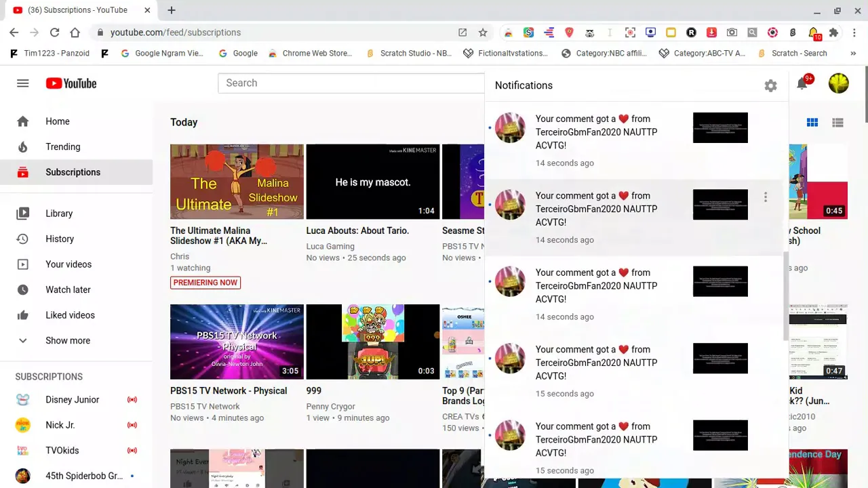Screen dimensions: 868x488
Task: Open browser home page button
Action: point(75,33)
